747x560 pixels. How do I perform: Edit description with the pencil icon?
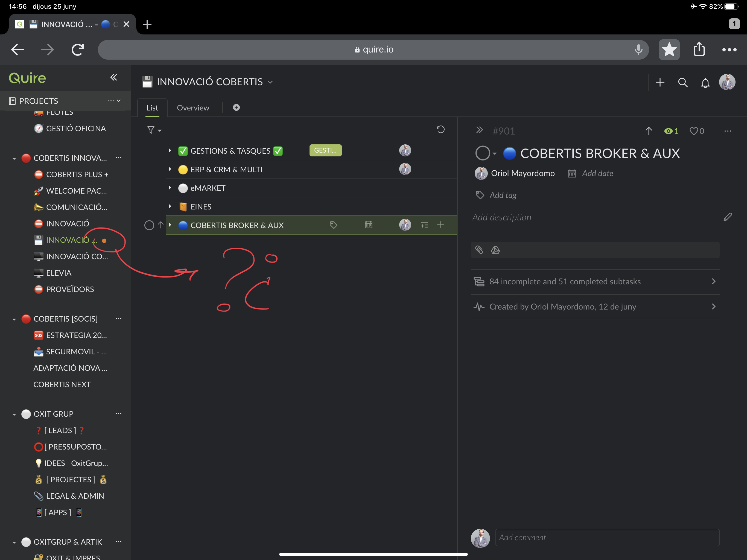pyautogui.click(x=728, y=217)
